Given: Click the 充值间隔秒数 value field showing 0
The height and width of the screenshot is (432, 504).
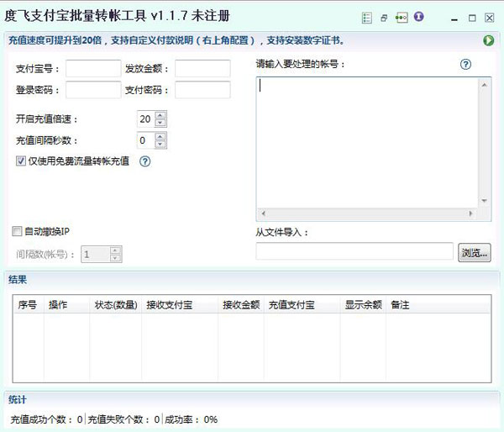Looking at the screenshot, I should tap(146, 140).
